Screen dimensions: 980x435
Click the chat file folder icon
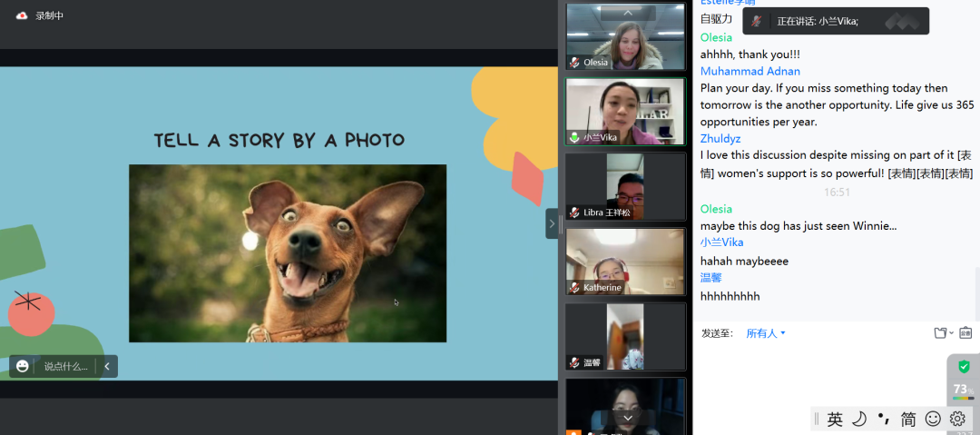[940, 333]
